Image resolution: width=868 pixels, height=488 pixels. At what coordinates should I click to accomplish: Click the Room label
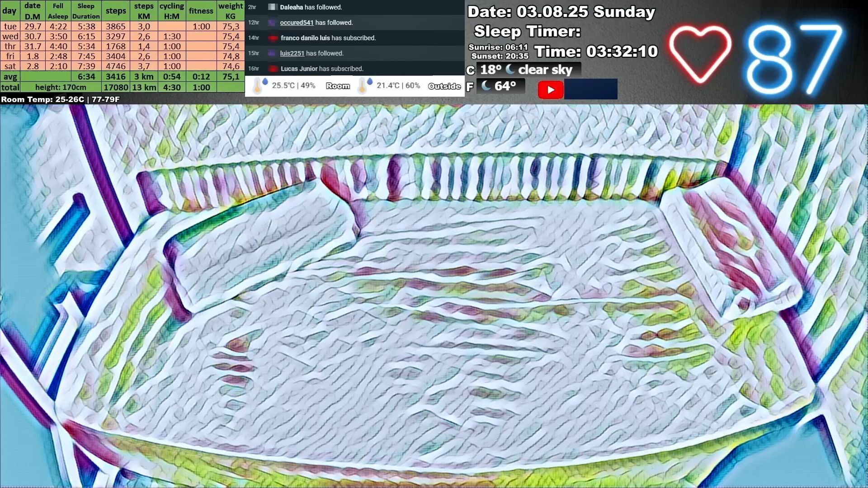[x=338, y=86]
